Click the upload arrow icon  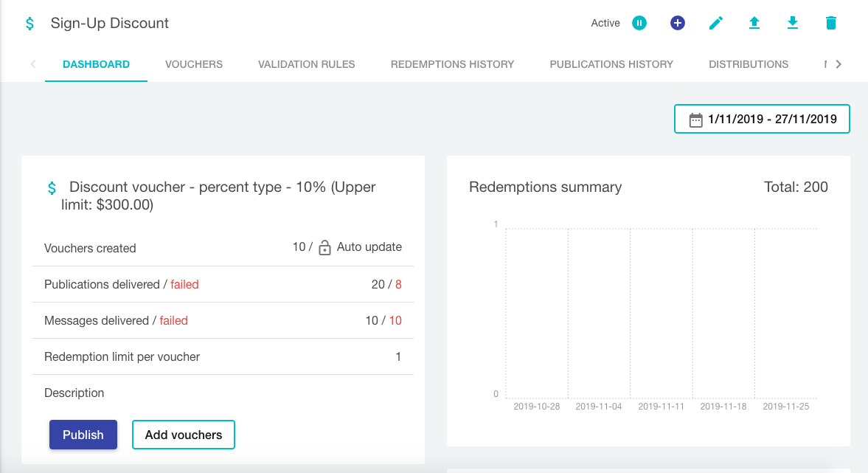(754, 23)
